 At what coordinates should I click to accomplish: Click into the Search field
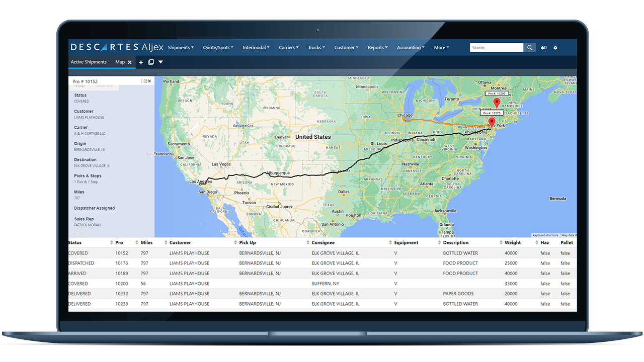point(497,48)
